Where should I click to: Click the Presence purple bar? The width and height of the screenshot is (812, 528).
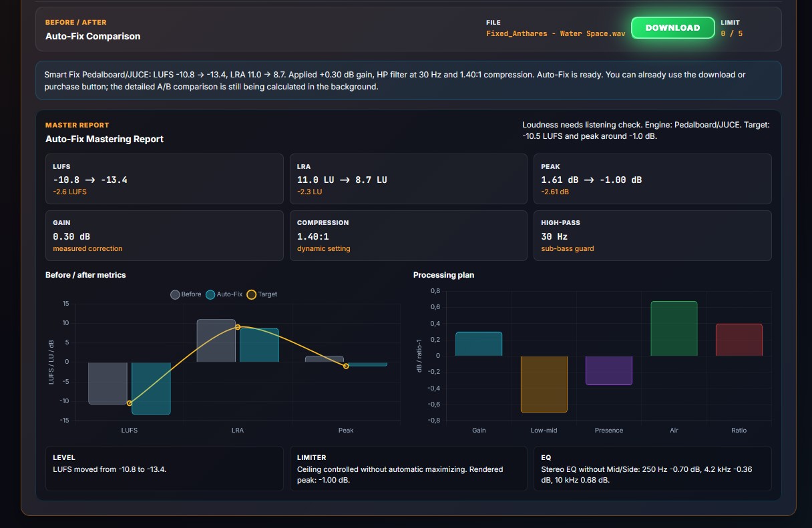tap(609, 370)
